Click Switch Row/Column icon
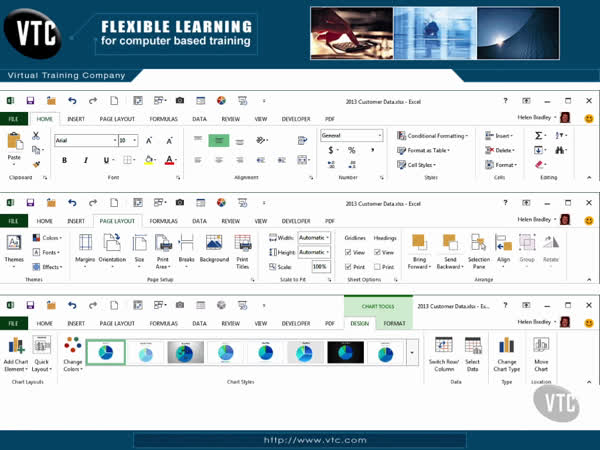The height and width of the screenshot is (450, 600). point(444,345)
